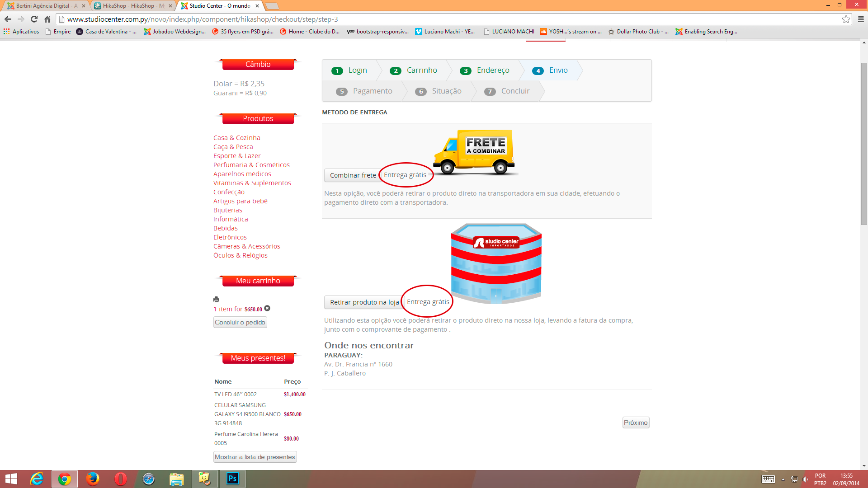This screenshot has height=488, width=868.
Task: Click the home page icon
Action: 47,19
